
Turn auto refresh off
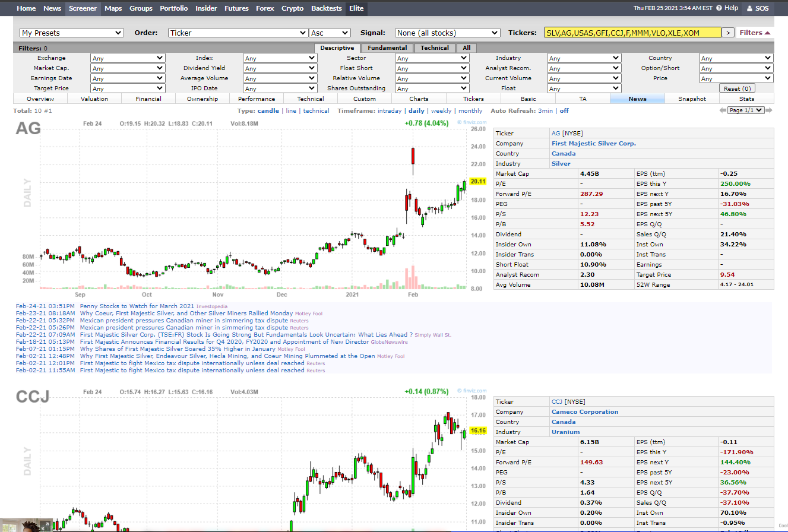pyautogui.click(x=564, y=111)
